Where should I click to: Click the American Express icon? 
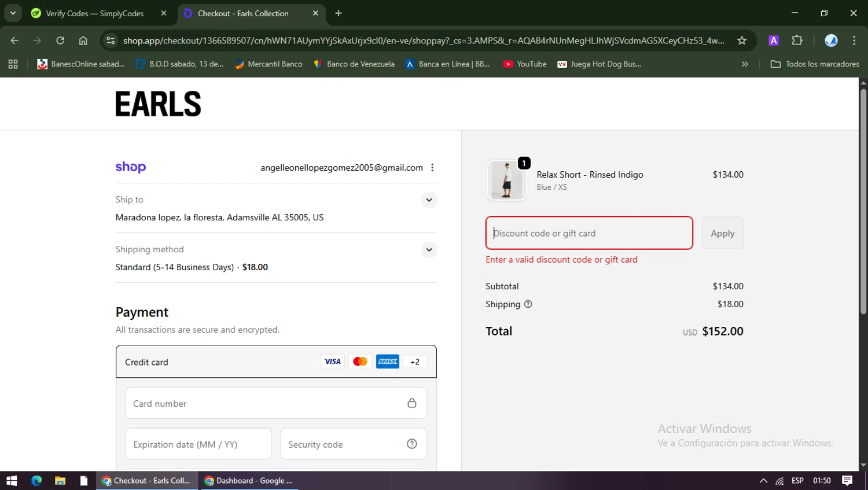[x=388, y=362]
